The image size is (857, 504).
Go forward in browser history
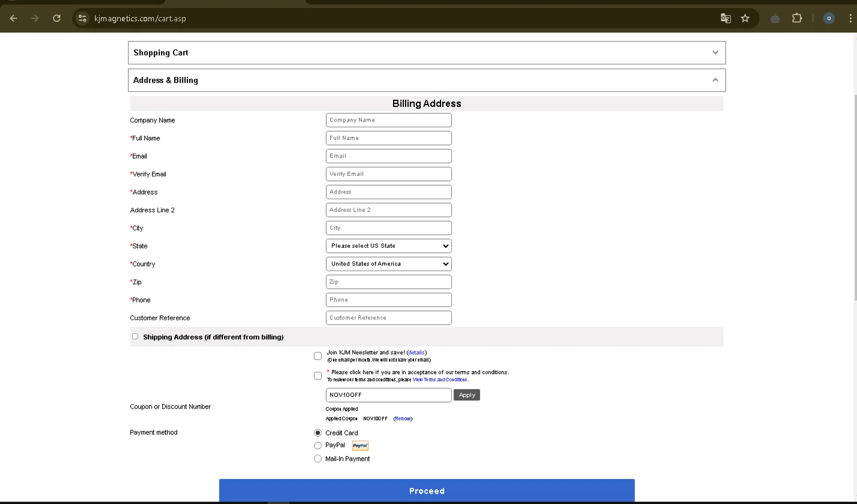click(x=35, y=18)
